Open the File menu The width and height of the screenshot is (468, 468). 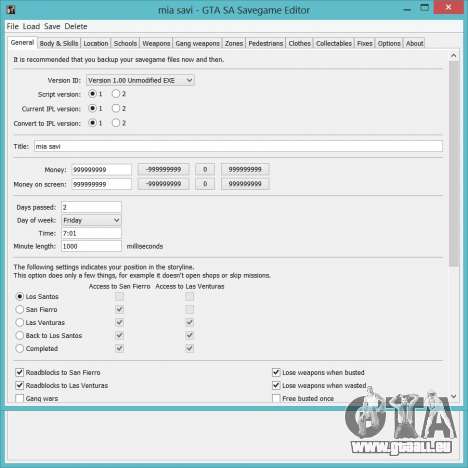(x=13, y=26)
